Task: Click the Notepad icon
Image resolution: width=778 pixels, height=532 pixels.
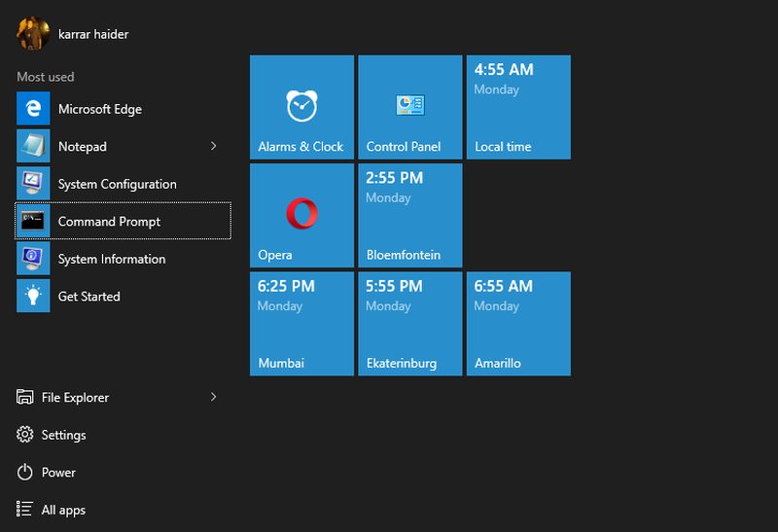Action: pyautogui.click(x=33, y=146)
